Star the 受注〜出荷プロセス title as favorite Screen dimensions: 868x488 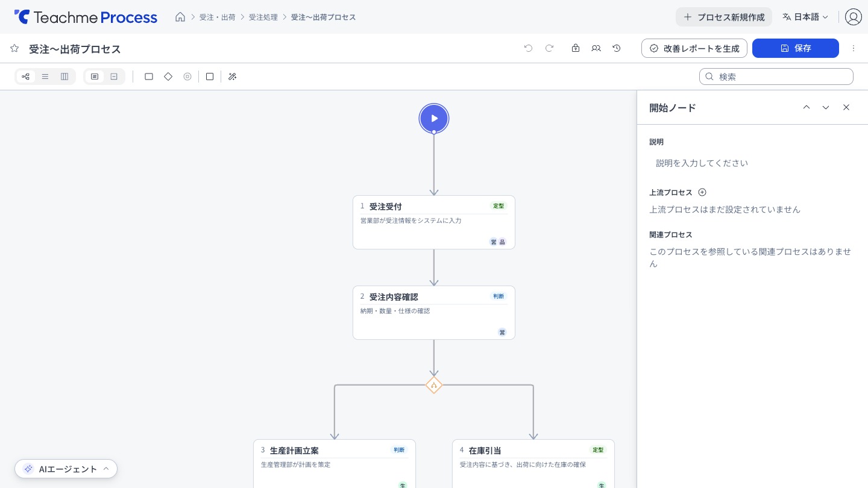tap(14, 48)
